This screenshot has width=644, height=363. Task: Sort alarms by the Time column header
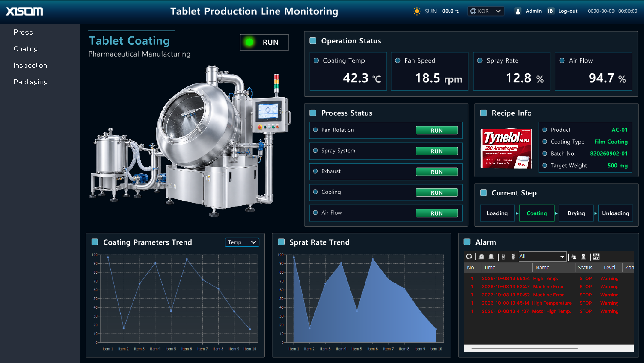coord(507,268)
